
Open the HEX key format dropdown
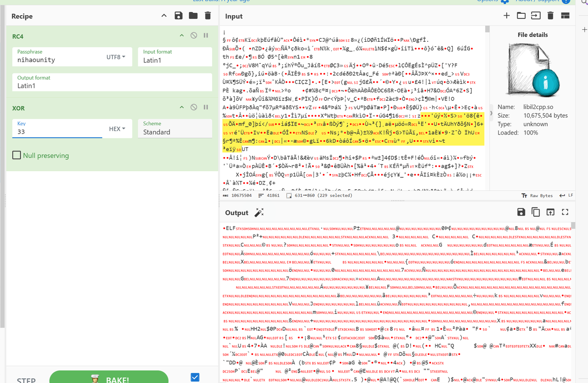[117, 130]
